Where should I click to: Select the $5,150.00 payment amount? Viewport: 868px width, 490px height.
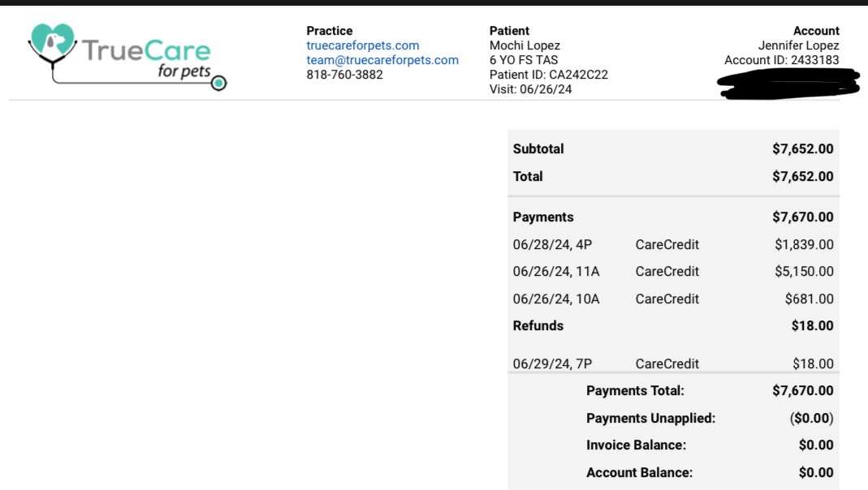click(804, 272)
